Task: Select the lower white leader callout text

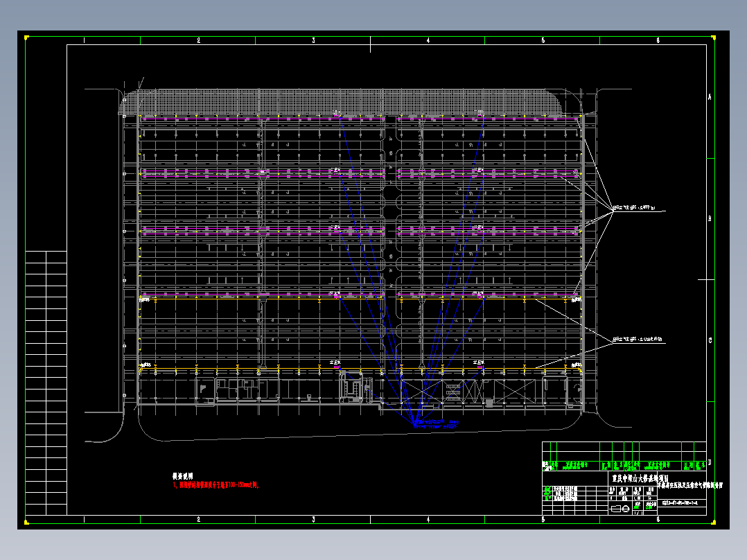Action: (638, 340)
